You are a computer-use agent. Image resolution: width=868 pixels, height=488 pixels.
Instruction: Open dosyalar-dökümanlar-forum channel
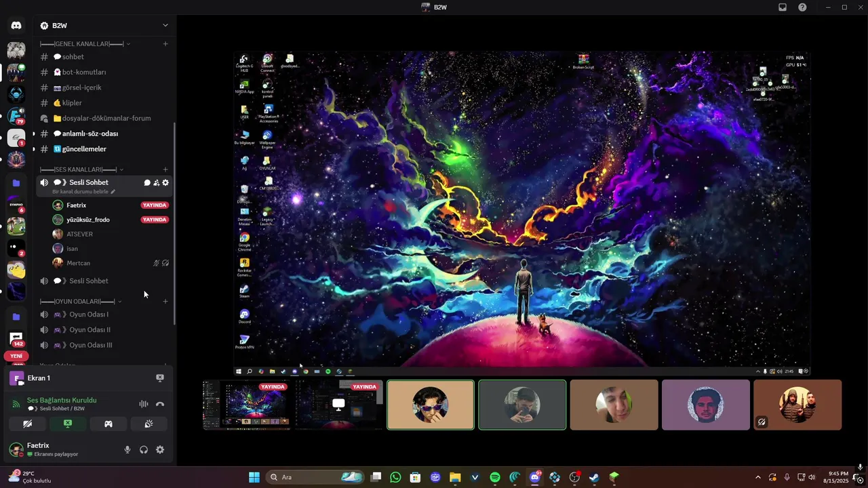coord(104,118)
